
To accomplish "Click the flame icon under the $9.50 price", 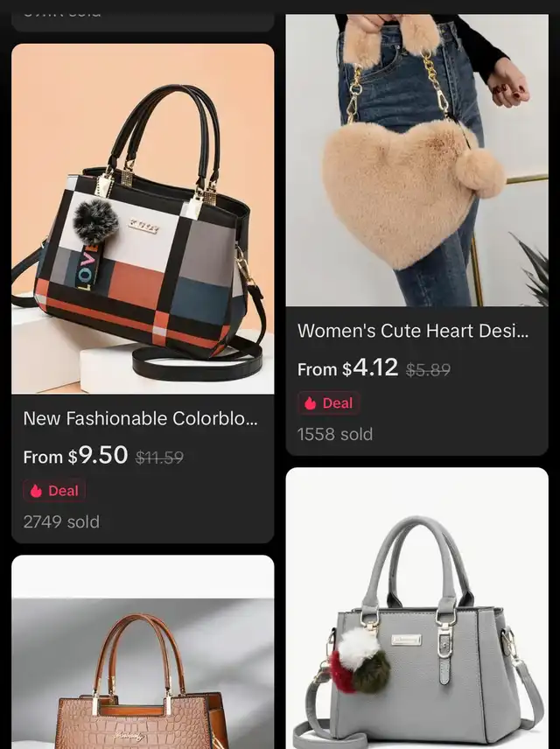I will click(x=37, y=491).
